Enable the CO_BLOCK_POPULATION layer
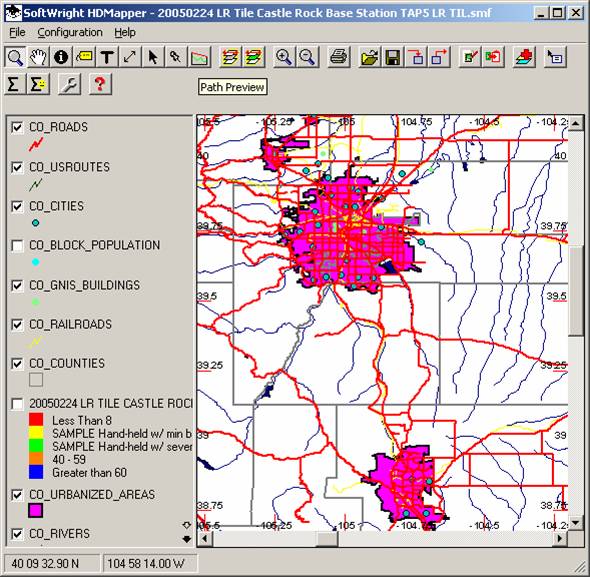The image size is (590, 577). pos(17,245)
